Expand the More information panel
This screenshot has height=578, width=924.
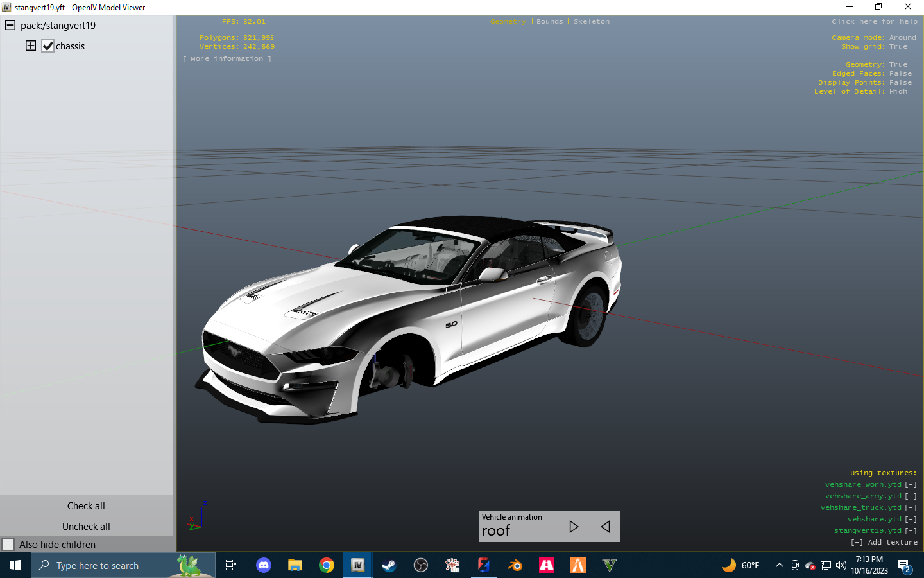227,58
